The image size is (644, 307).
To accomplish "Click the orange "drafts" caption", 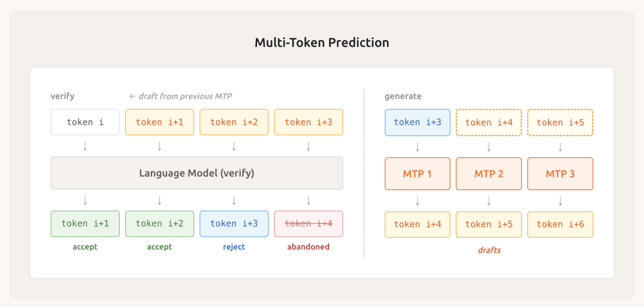I will (489, 250).
